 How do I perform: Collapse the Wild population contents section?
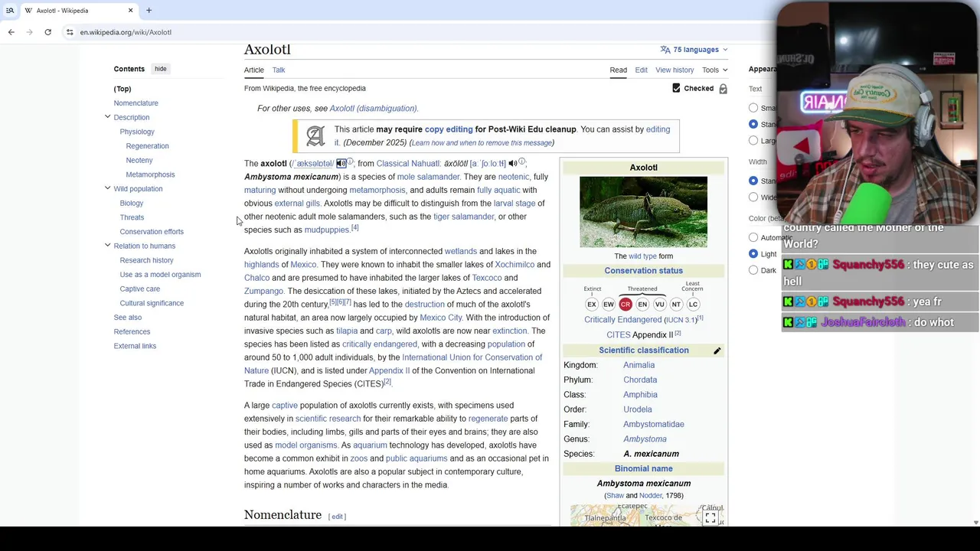tap(108, 188)
